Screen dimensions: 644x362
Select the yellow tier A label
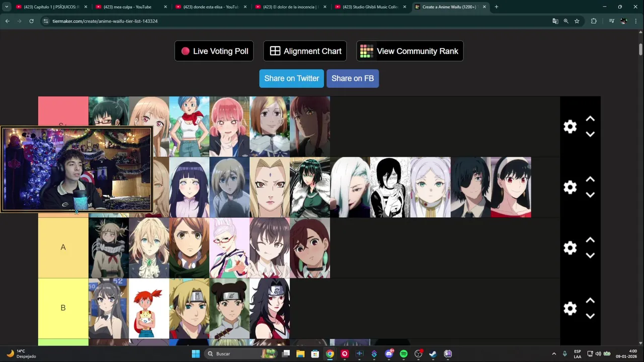63,247
